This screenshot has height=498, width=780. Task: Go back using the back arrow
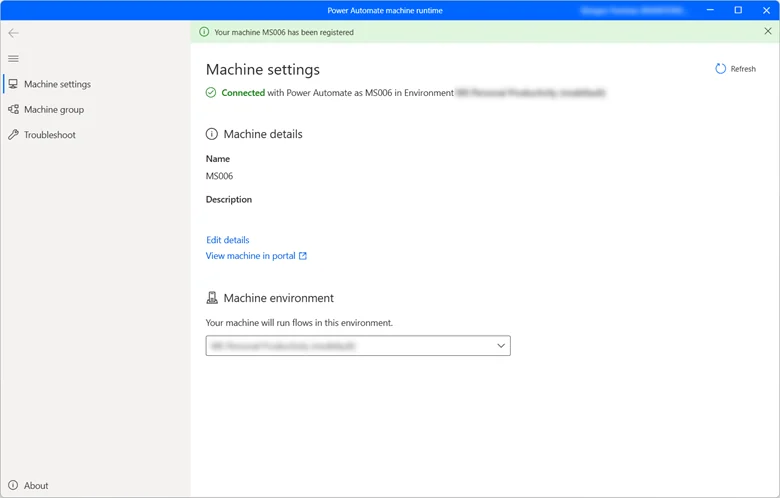(13, 33)
